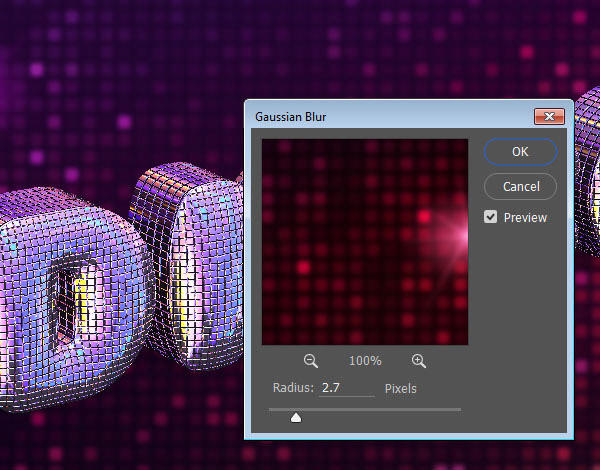Click the right end of Radius slider track

pyautogui.click(x=458, y=410)
